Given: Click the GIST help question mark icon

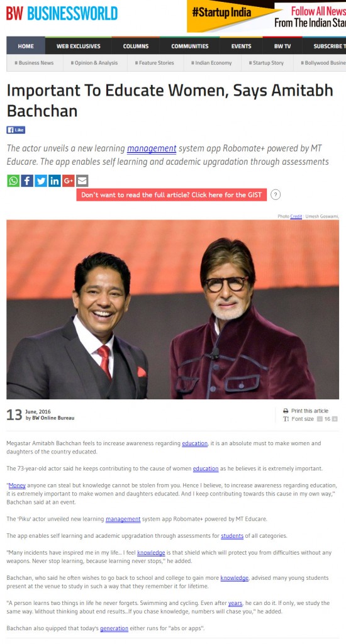Looking at the screenshot, I should tap(276, 195).
